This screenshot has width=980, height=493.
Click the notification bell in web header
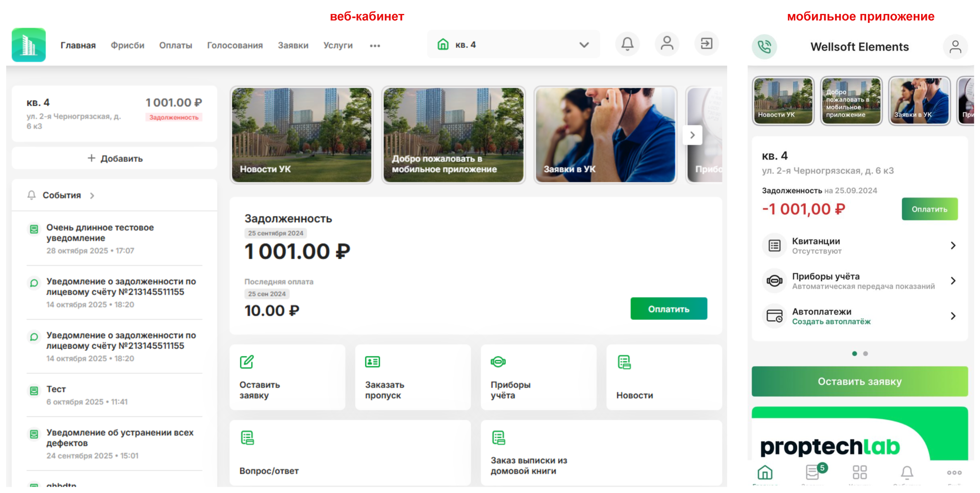pos(627,44)
